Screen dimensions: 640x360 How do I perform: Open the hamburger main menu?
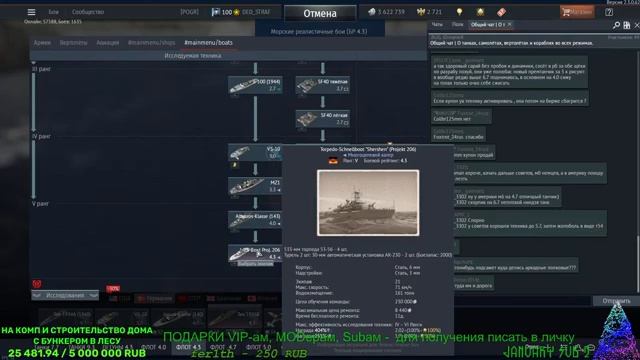click(31, 12)
